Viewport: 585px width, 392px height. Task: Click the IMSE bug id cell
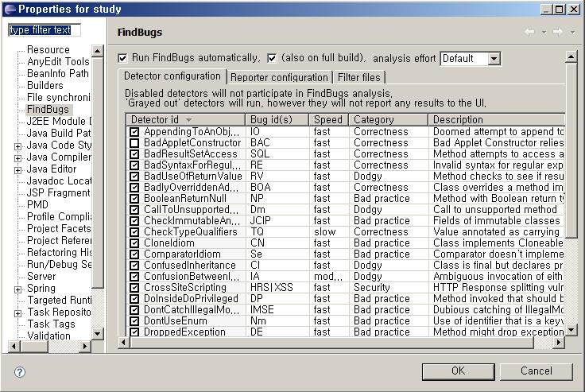pyautogui.click(x=262, y=310)
